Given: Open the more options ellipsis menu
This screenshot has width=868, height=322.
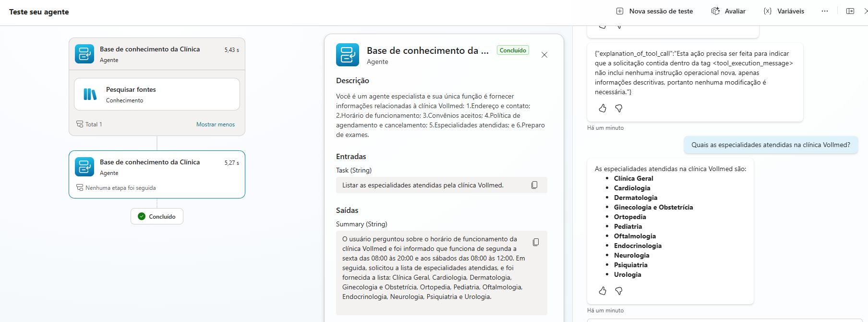Looking at the screenshot, I should 825,11.
